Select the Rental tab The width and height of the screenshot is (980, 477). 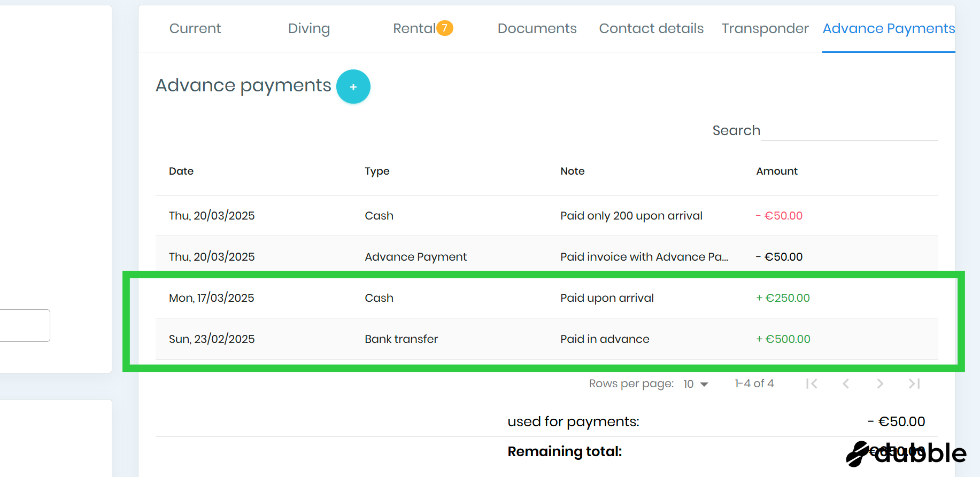pyautogui.click(x=414, y=28)
